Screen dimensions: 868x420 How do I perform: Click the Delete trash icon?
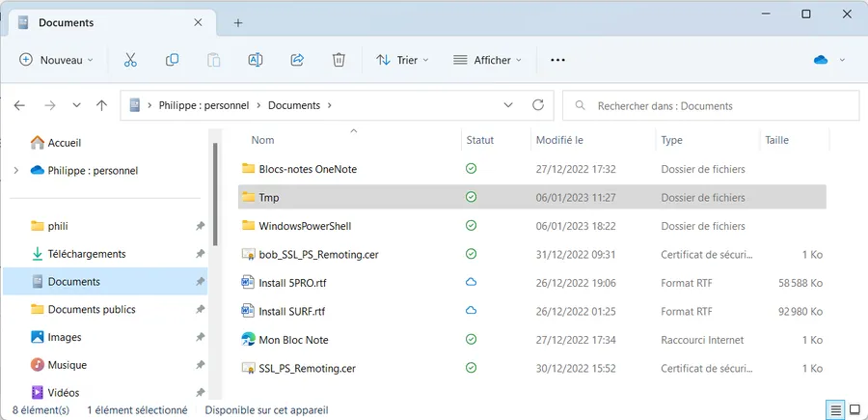tap(339, 60)
